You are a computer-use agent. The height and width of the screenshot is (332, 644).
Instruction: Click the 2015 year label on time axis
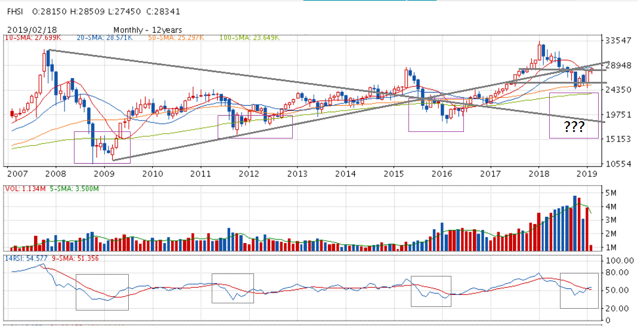(394, 174)
